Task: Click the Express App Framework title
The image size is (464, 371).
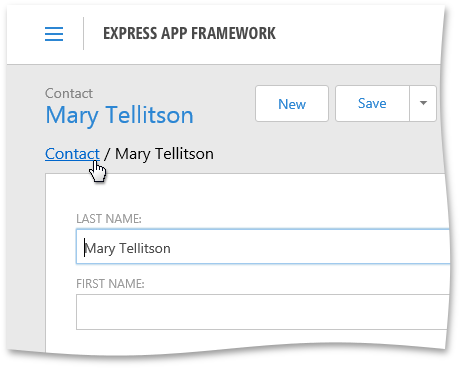Action: coord(189,33)
